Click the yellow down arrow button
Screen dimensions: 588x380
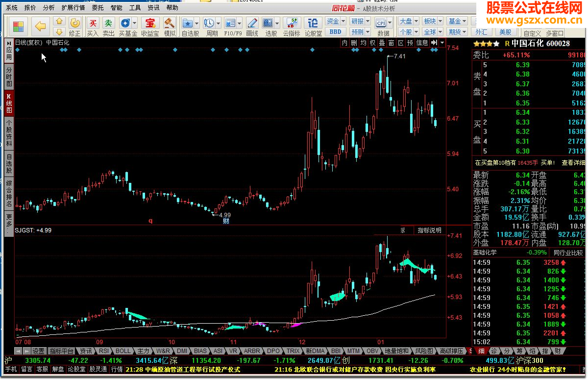(59, 31)
